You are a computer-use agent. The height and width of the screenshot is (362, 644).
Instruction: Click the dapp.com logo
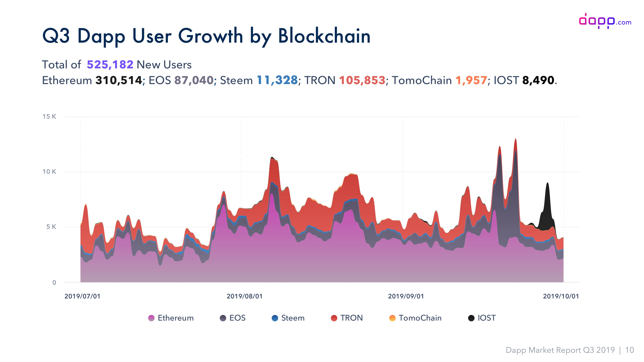[x=605, y=21]
